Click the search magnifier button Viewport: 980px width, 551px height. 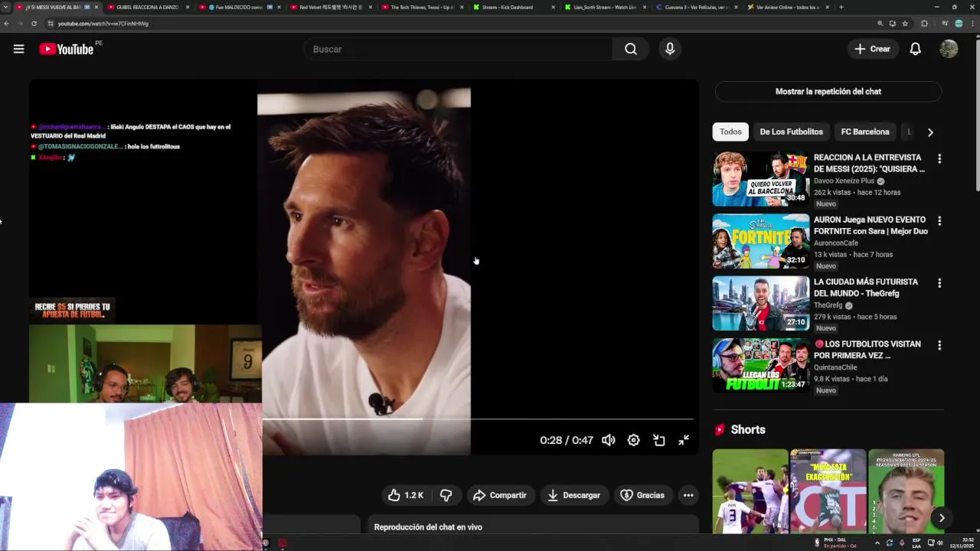[630, 49]
